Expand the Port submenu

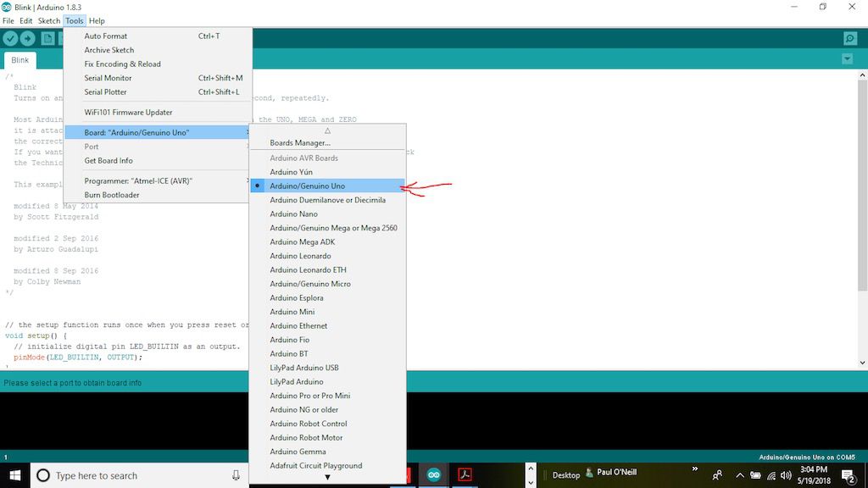tap(158, 147)
